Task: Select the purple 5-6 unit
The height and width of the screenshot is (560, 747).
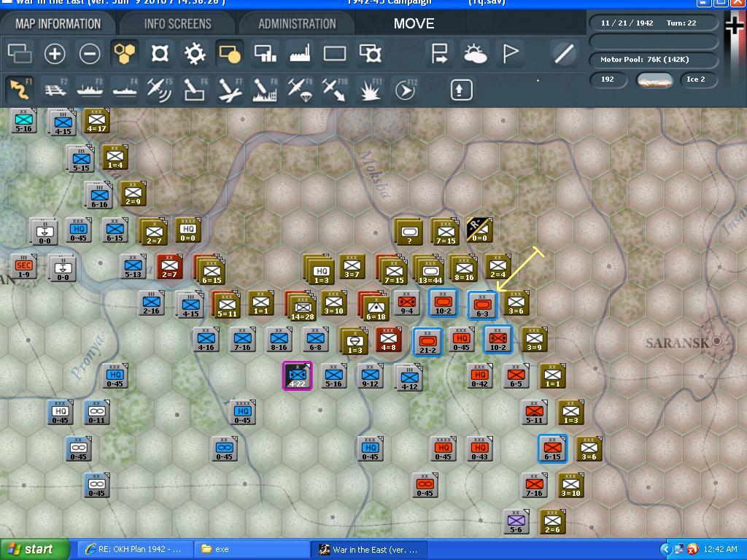Action: pyautogui.click(x=516, y=521)
